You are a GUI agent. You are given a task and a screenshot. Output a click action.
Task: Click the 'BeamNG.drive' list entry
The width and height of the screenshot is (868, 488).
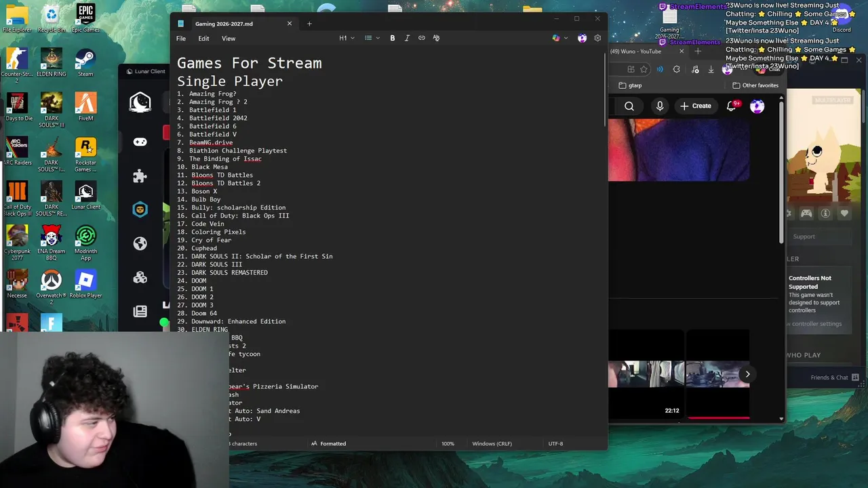click(x=211, y=142)
